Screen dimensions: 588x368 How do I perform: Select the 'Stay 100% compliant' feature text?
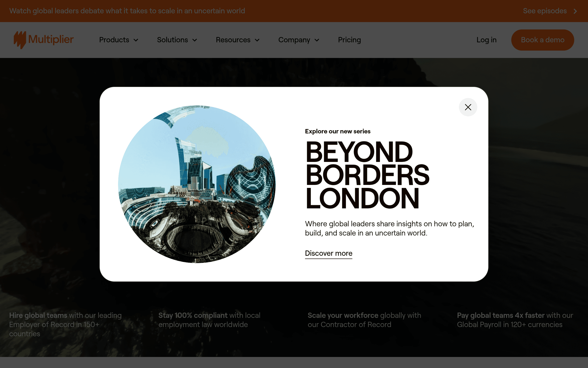209,320
